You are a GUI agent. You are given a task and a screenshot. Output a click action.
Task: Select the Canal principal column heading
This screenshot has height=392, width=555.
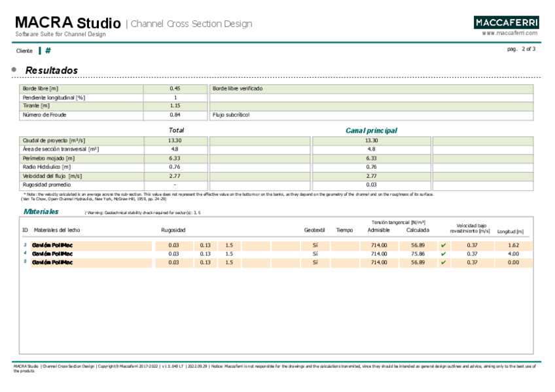click(x=370, y=130)
